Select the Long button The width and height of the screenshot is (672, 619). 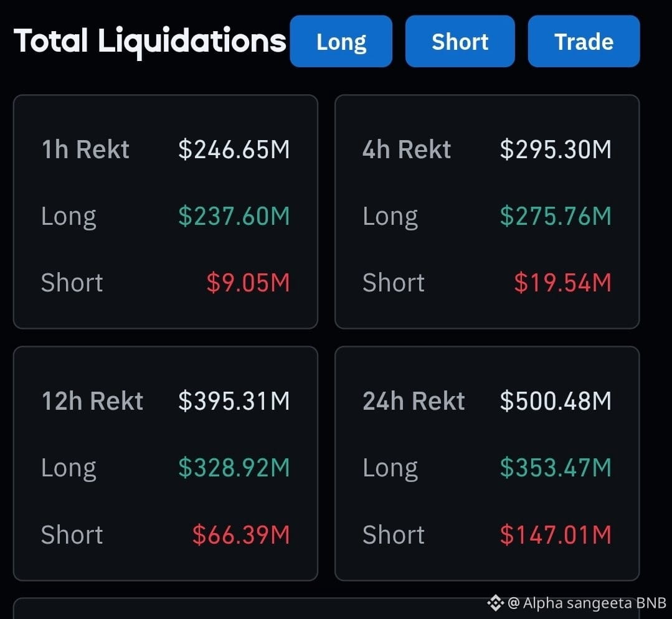pyautogui.click(x=341, y=41)
